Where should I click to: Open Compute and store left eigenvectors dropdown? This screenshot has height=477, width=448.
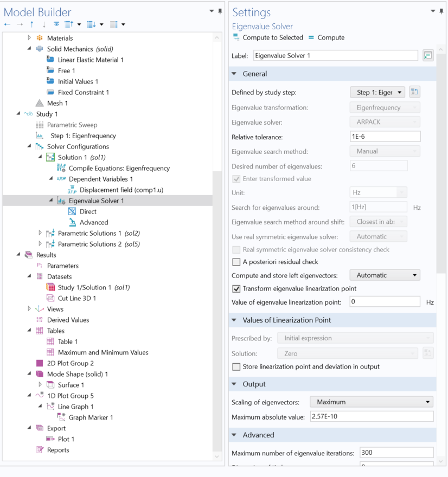385,275
